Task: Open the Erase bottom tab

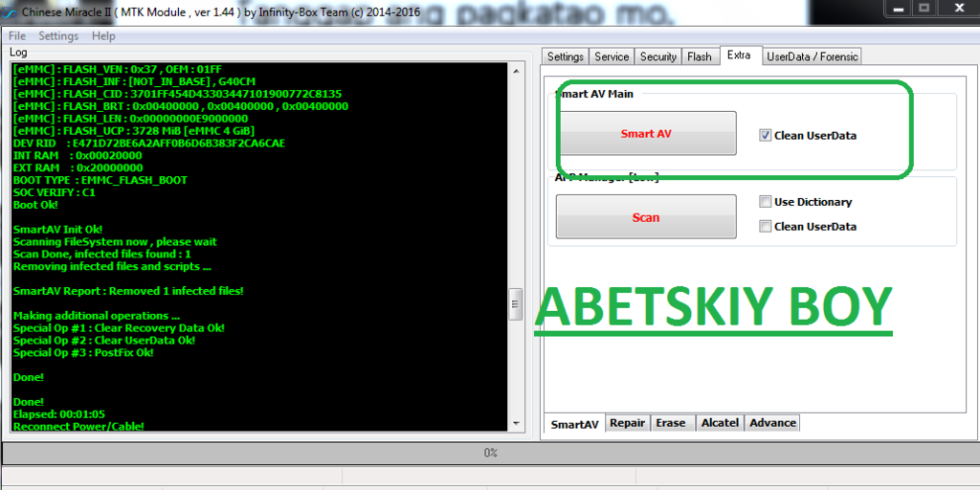Action: [671, 423]
